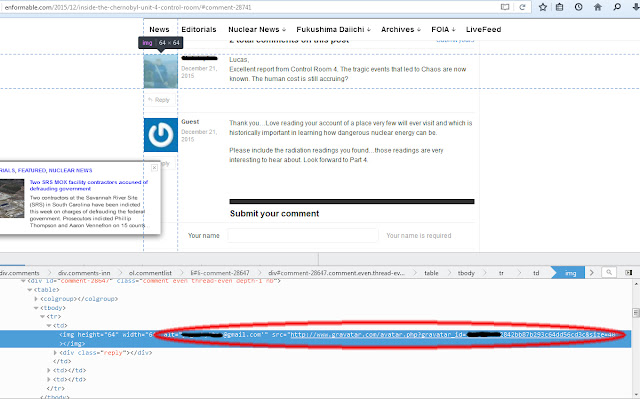Expand the FOIA dropdown menu
The image size is (640, 399).
[443, 29]
